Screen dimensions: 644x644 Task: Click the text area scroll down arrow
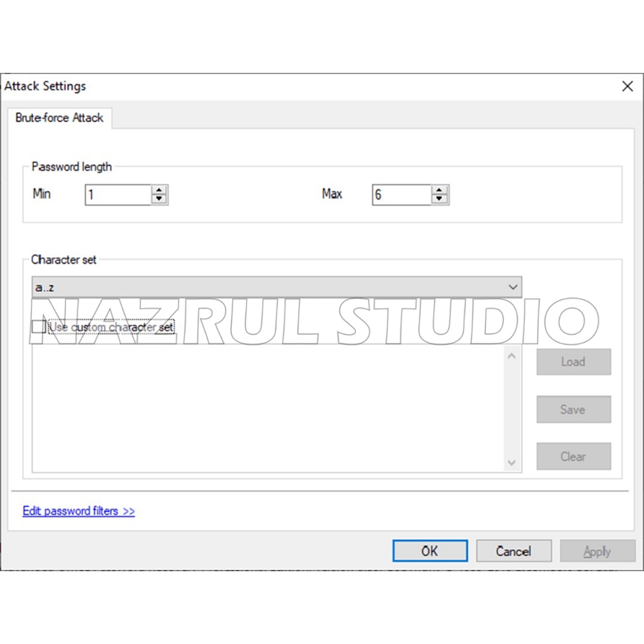point(511,463)
